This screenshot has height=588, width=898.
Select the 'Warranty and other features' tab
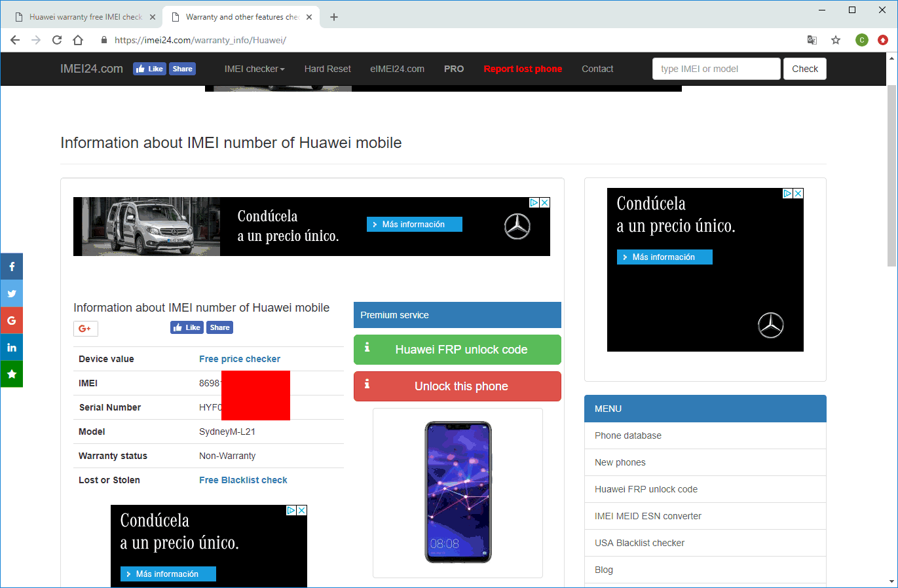click(x=241, y=17)
